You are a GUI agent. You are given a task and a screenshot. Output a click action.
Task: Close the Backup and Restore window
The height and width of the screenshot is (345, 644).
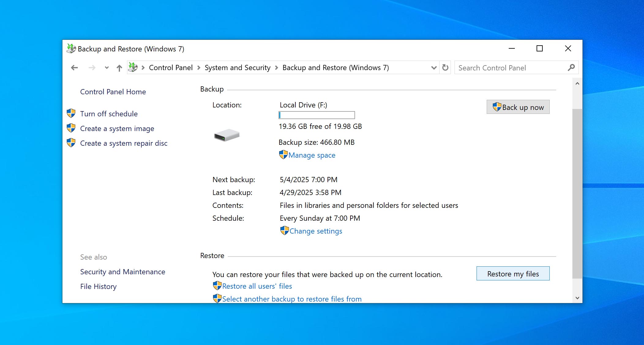click(568, 48)
